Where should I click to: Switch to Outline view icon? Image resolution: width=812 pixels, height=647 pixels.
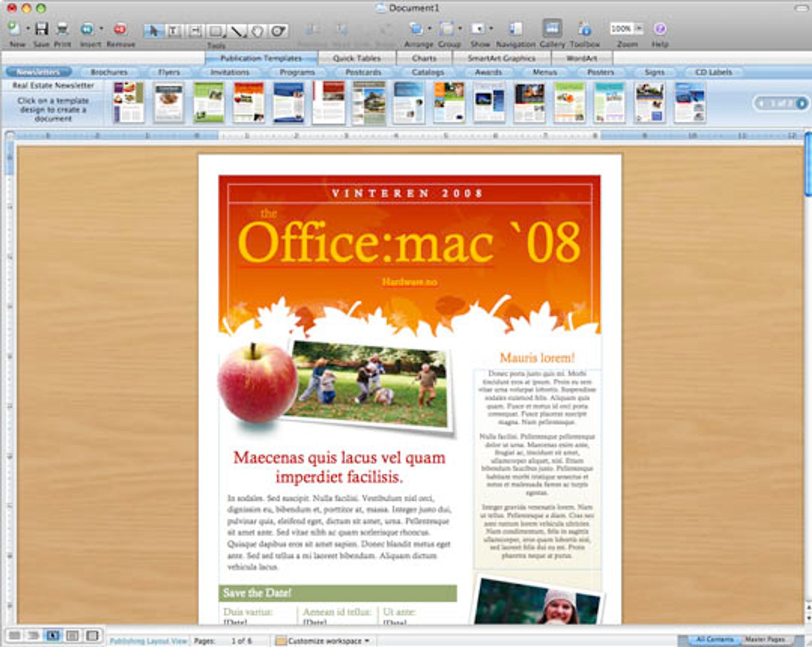click(x=34, y=636)
